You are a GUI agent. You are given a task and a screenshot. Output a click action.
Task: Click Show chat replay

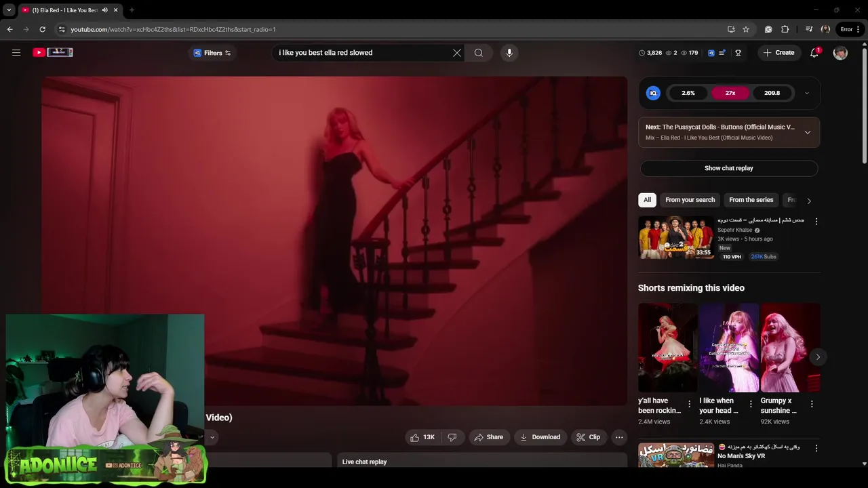point(729,168)
